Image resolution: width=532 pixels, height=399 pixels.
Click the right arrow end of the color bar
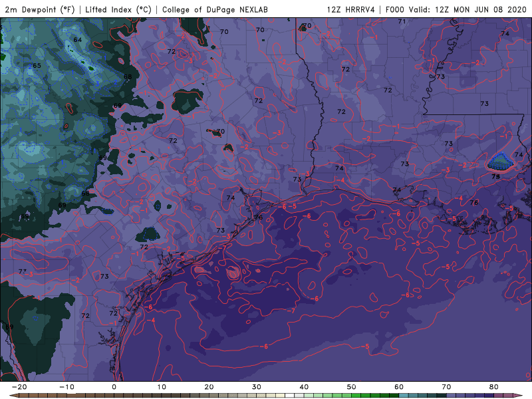tap(519, 396)
